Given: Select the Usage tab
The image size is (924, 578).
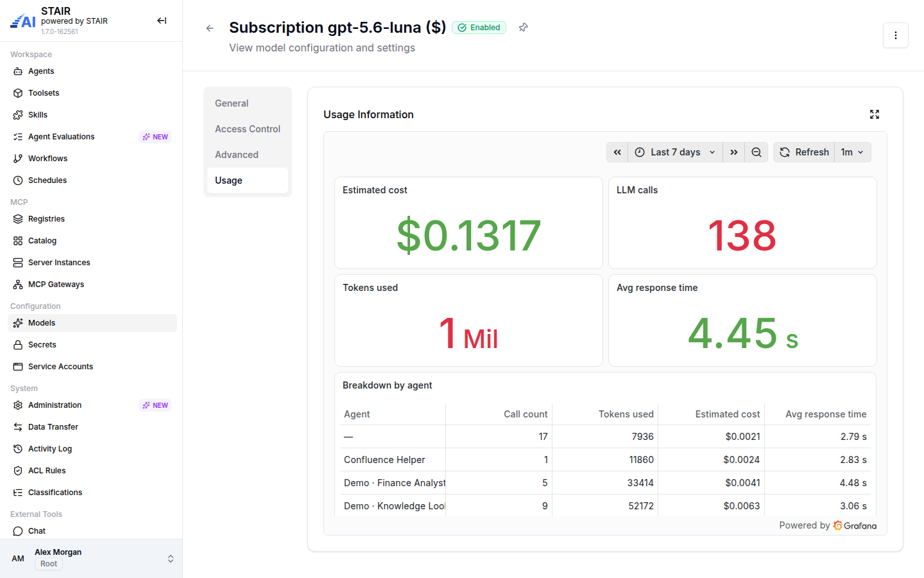Looking at the screenshot, I should pos(248,180).
